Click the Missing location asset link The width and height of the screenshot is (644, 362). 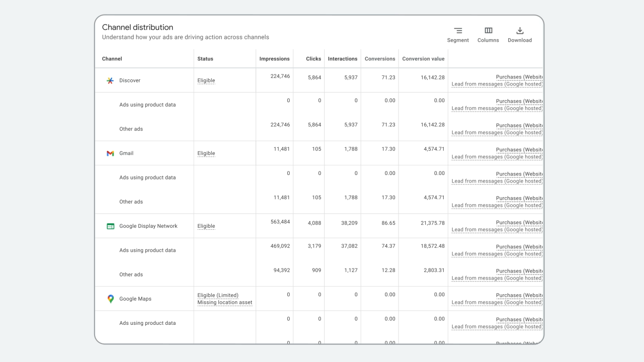click(x=225, y=303)
